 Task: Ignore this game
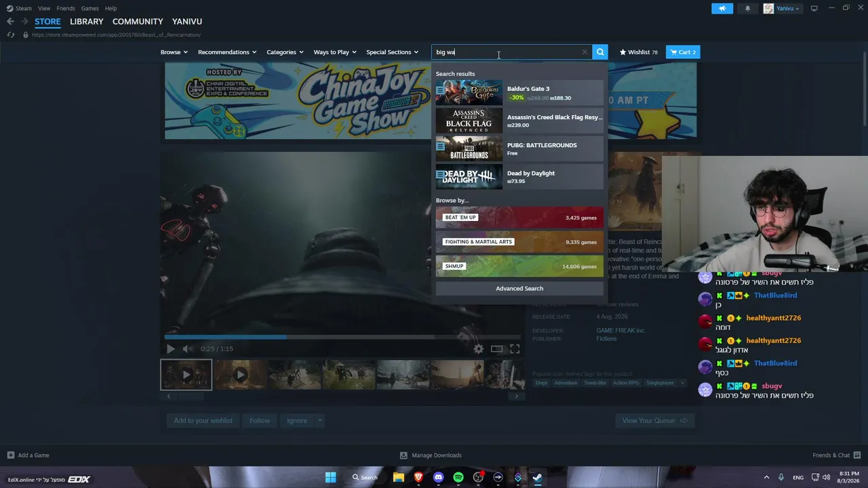(297, 421)
